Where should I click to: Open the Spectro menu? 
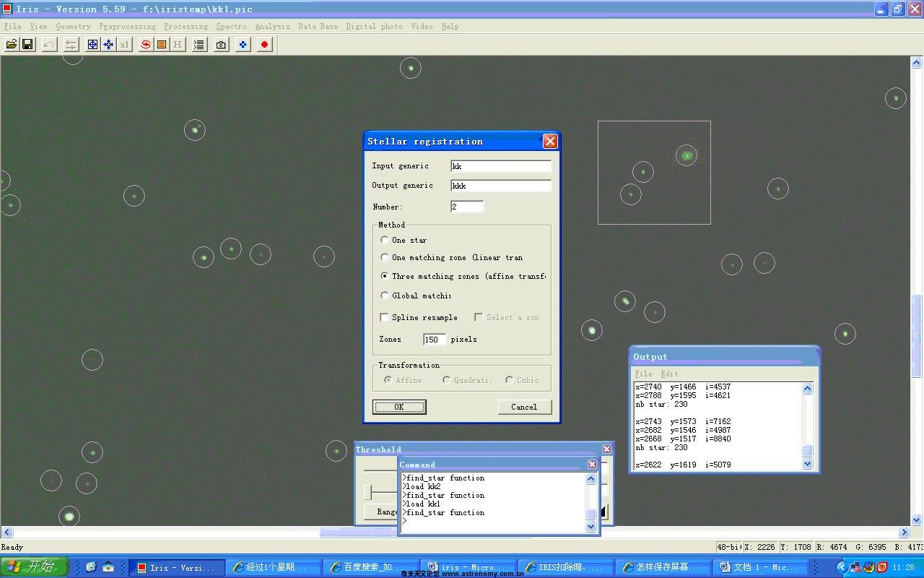[231, 27]
